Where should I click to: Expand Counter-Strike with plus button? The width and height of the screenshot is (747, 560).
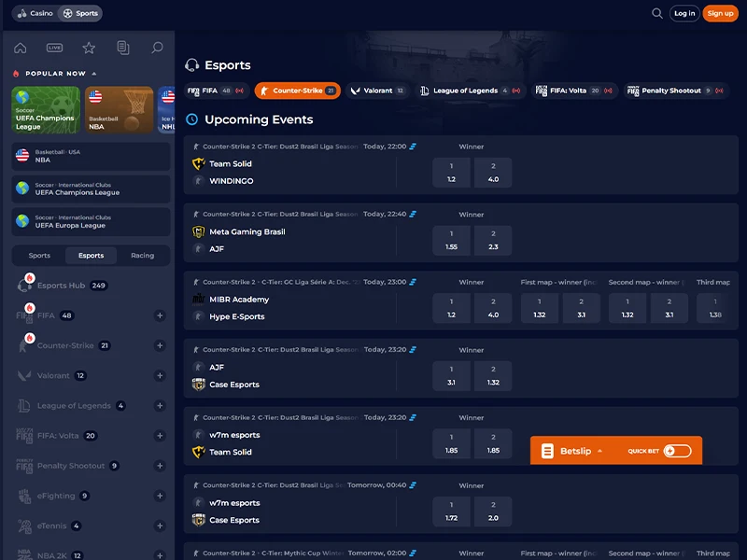point(160,345)
